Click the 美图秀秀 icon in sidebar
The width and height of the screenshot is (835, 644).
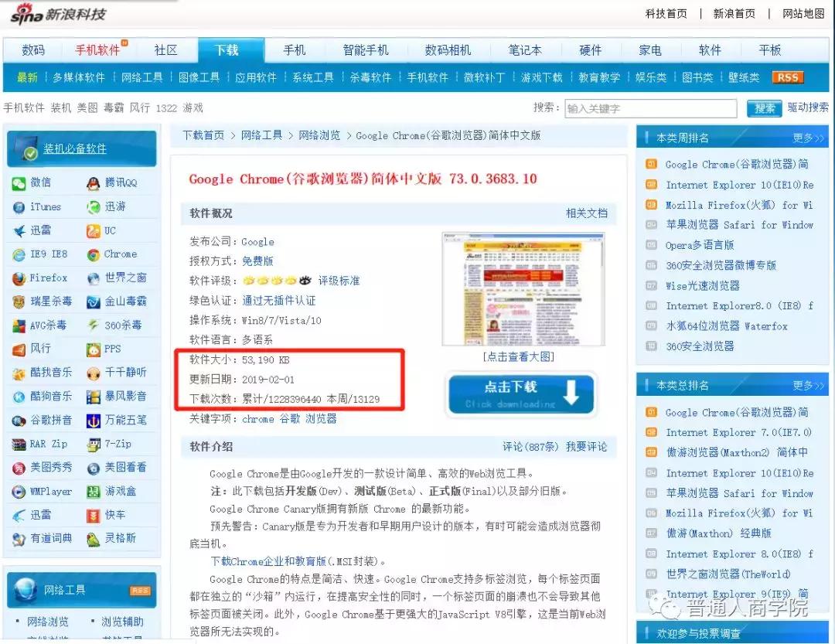point(19,468)
